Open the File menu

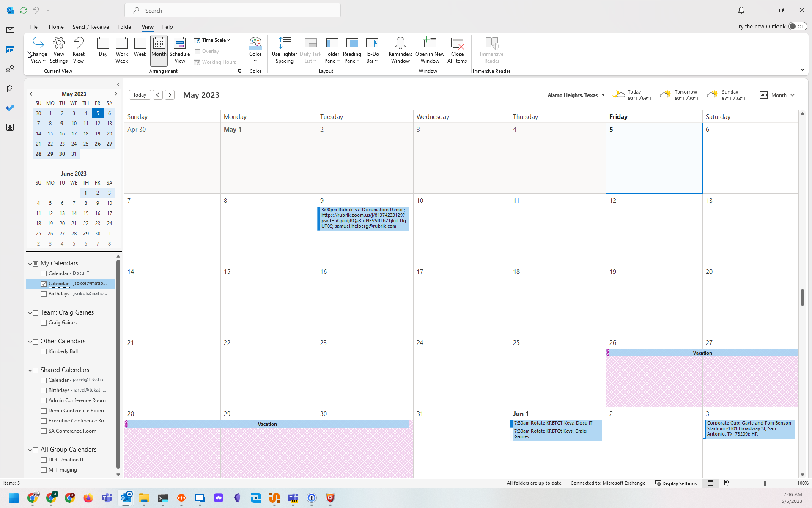[x=33, y=27]
